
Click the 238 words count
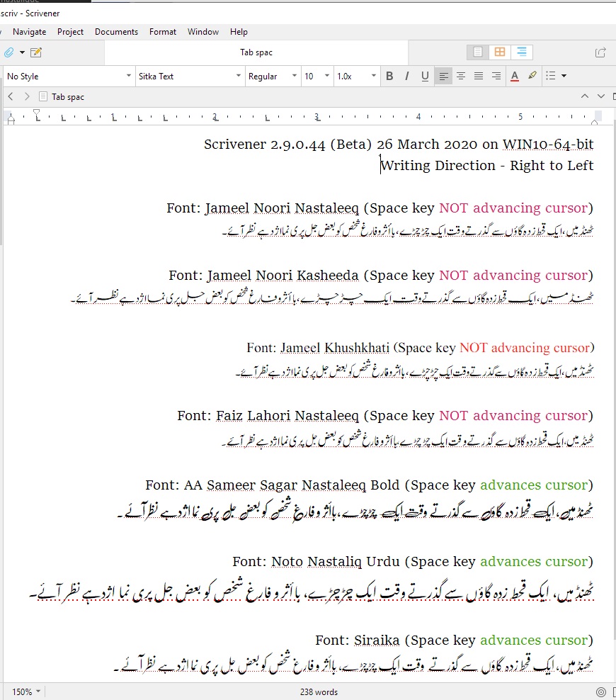click(319, 692)
